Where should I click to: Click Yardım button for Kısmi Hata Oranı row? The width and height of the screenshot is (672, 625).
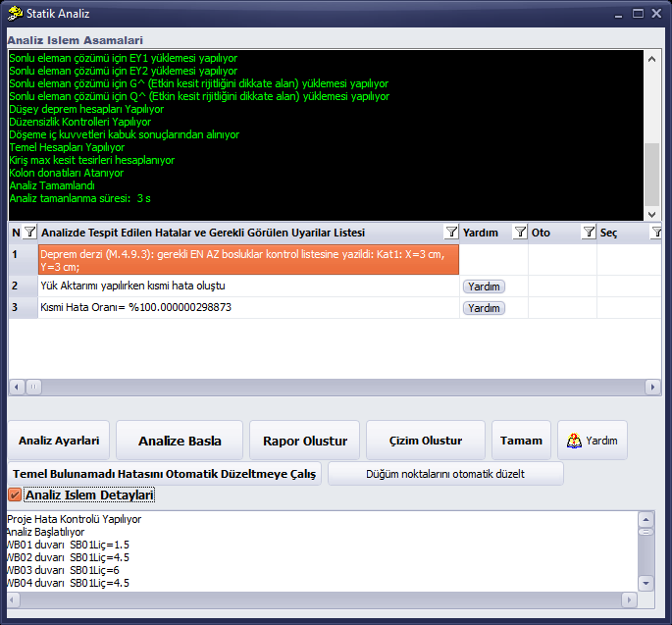(x=484, y=308)
